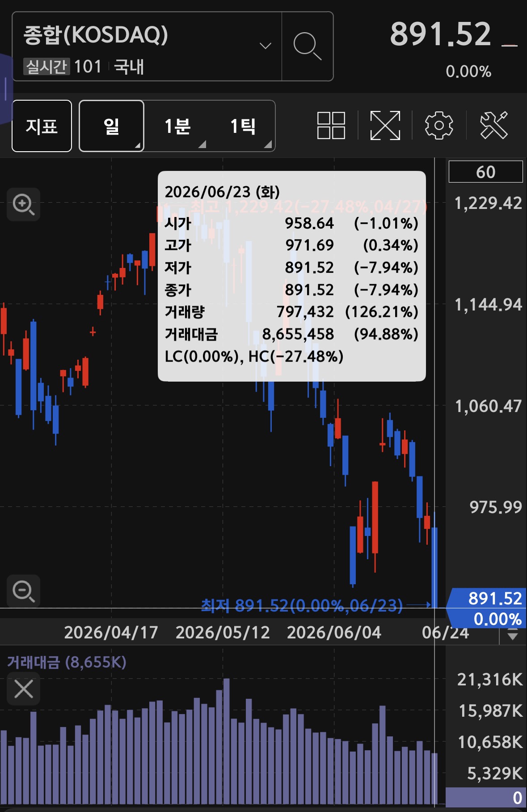527x812 pixels.
Task: Click the 실시간 badge
Action: point(46,67)
